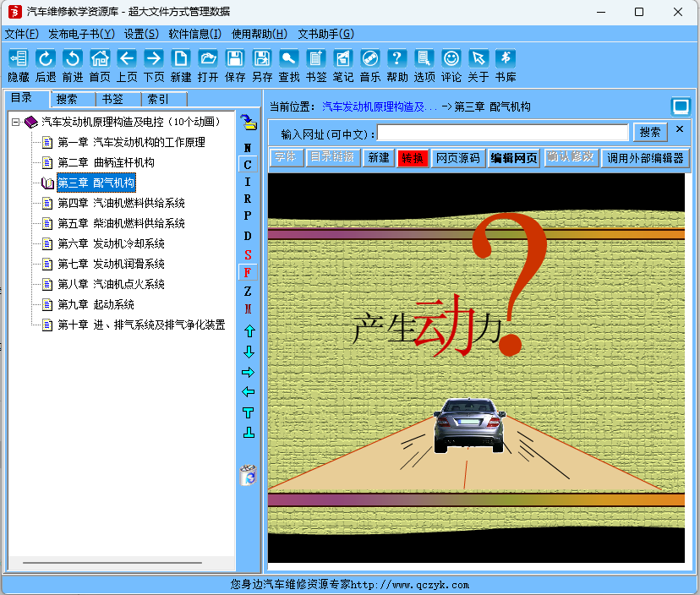Open 帮助 help icon in toolbar
Image resolution: width=700 pixels, height=595 pixels.
(396, 58)
